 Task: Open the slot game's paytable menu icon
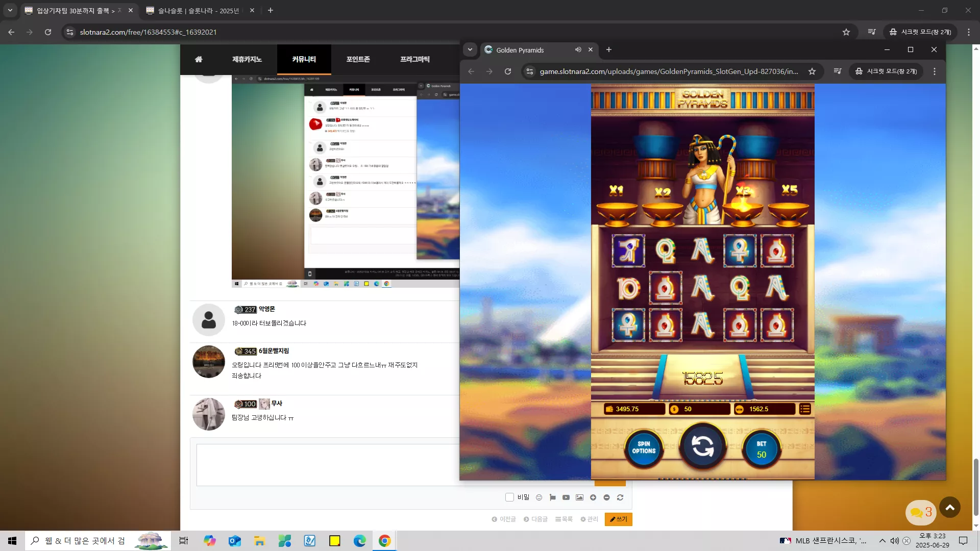coord(805,409)
